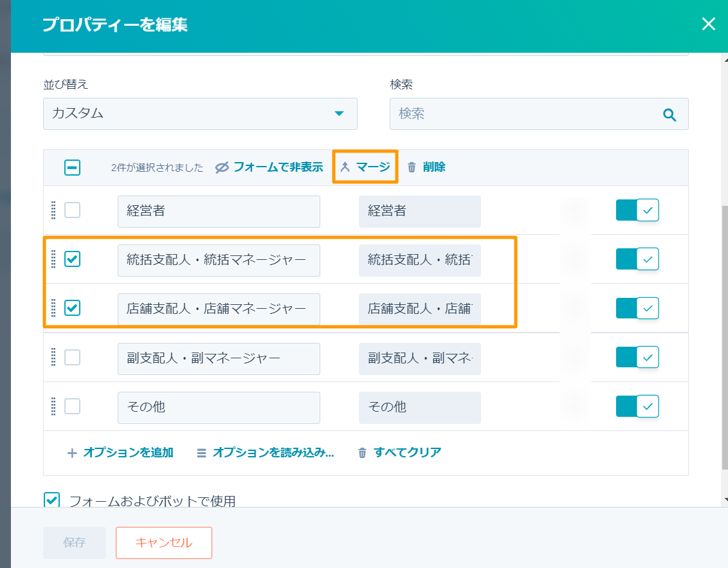Image resolution: width=728 pixels, height=568 pixels.
Task: Open the 並び替え カスタム dropdown
Action: click(x=200, y=114)
